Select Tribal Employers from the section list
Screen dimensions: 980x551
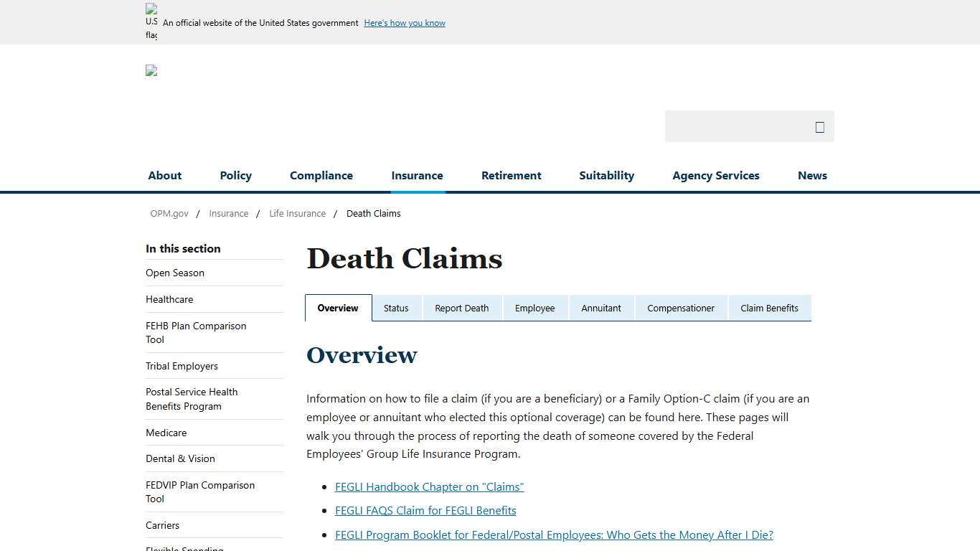click(182, 366)
